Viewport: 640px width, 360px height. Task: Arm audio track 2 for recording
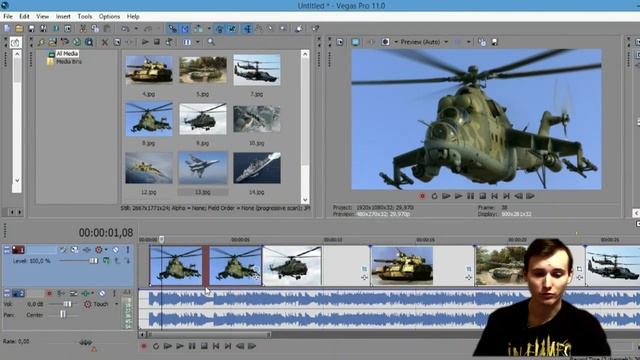click(x=49, y=293)
